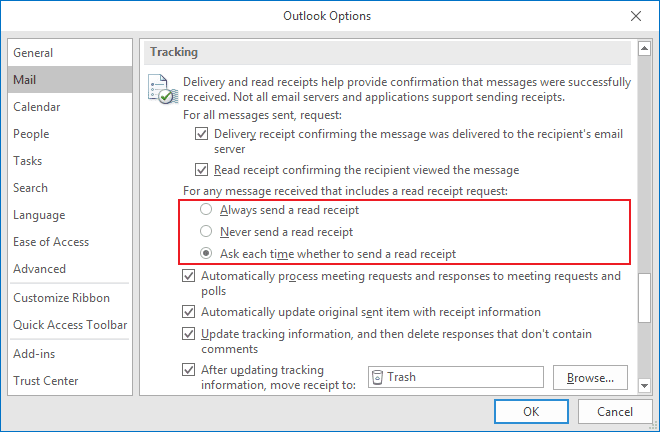Viewport: 660px width, 432px height.
Task: Open Ease of Access category
Action: (70, 242)
